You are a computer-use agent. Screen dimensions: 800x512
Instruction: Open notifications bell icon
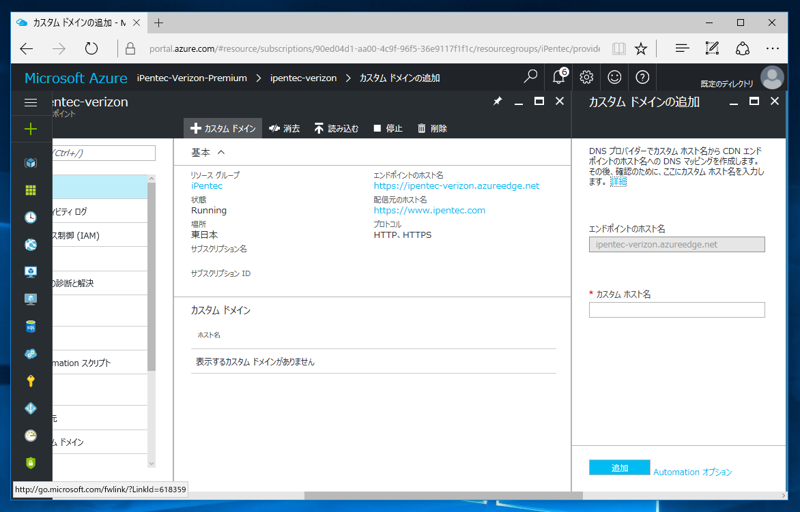[x=559, y=77]
